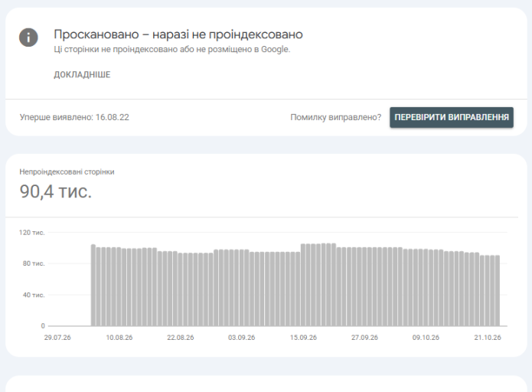Click the last bar near 21.10.26
This screenshot has width=532, height=392.
(498, 290)
